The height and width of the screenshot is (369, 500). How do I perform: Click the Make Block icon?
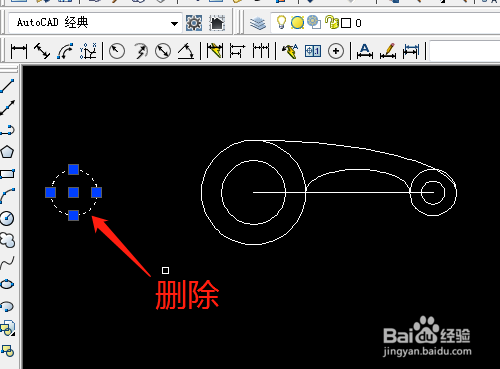tap(7, 351)
